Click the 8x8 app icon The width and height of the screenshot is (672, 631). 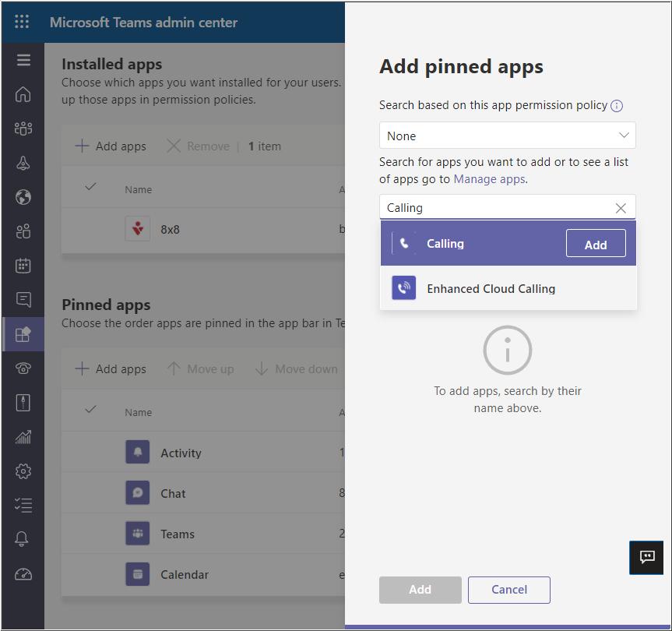(138, 228)
